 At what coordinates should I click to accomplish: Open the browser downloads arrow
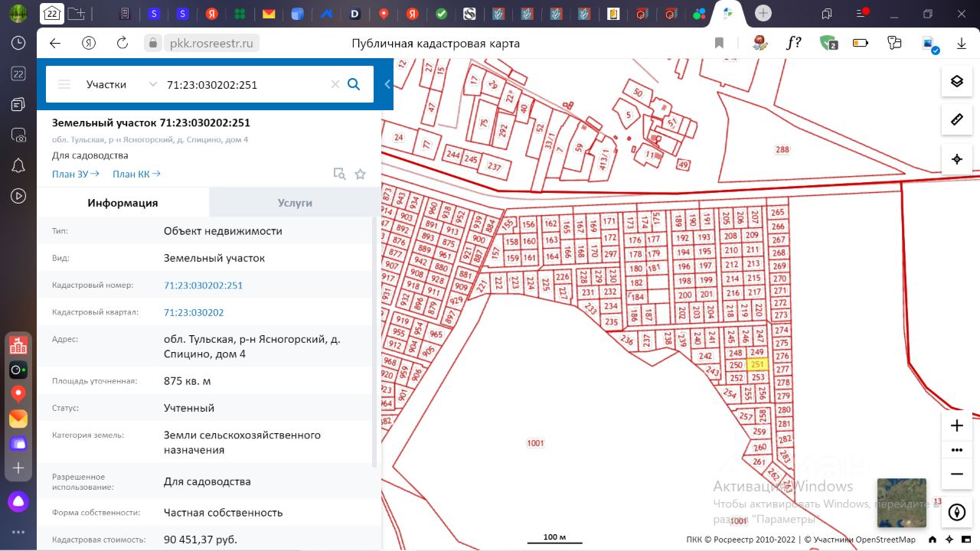(x=962, y=44)
